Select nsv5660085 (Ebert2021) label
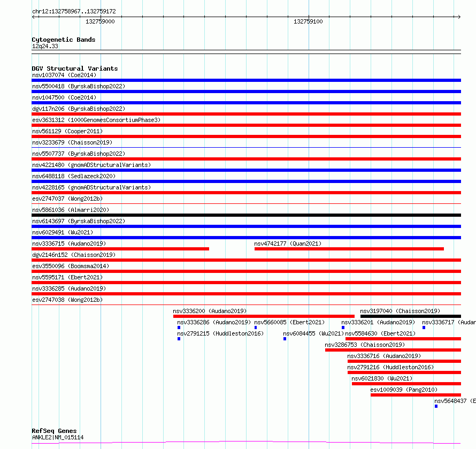 click(289, 322)
